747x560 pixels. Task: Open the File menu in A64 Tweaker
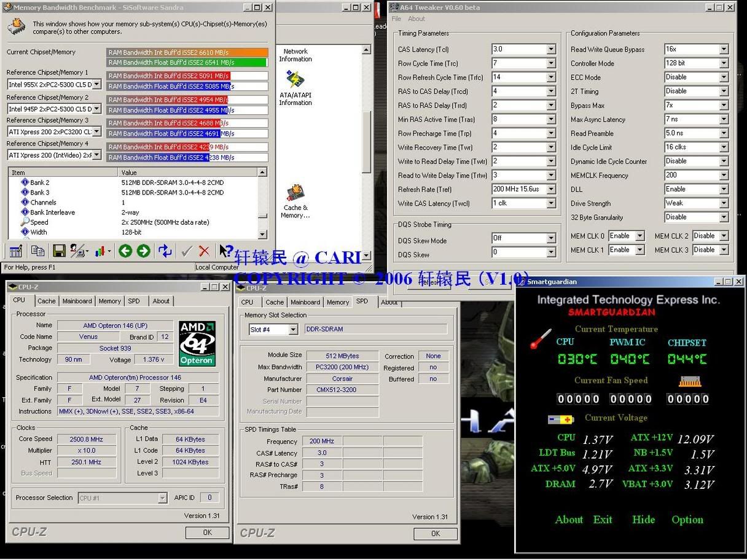point(397,19)
